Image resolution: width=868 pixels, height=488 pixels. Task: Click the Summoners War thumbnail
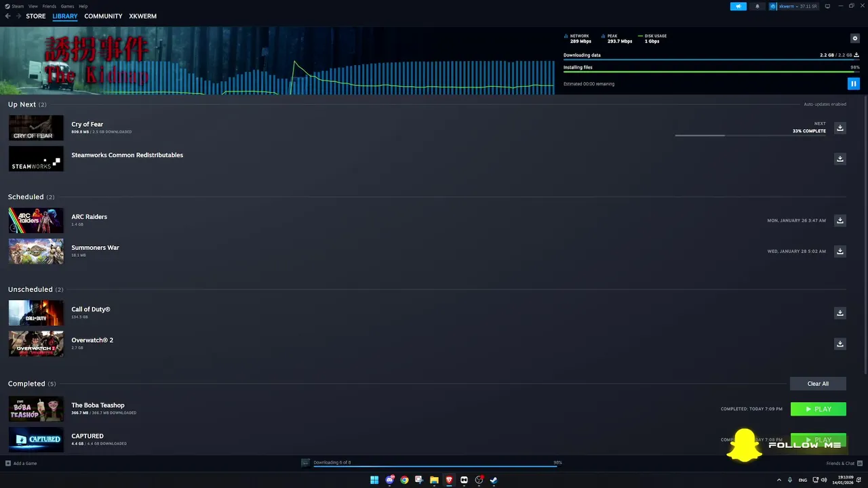[x=36, y=251]
